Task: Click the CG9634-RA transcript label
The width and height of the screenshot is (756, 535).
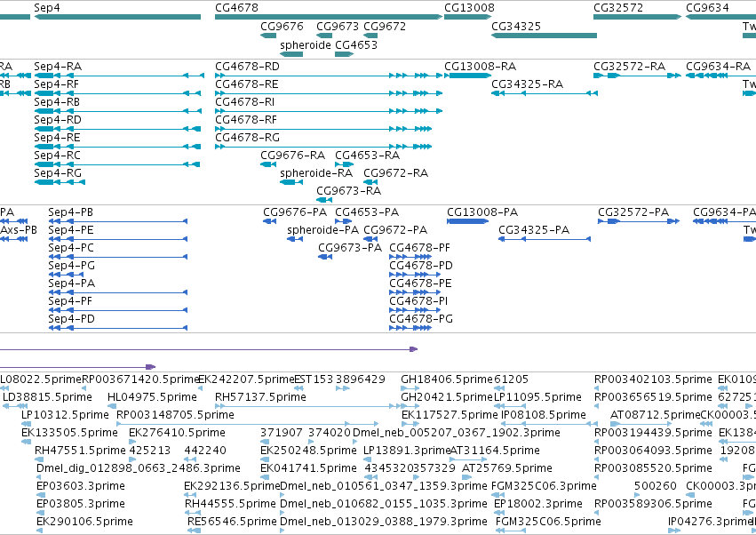Action: point(719,66)
